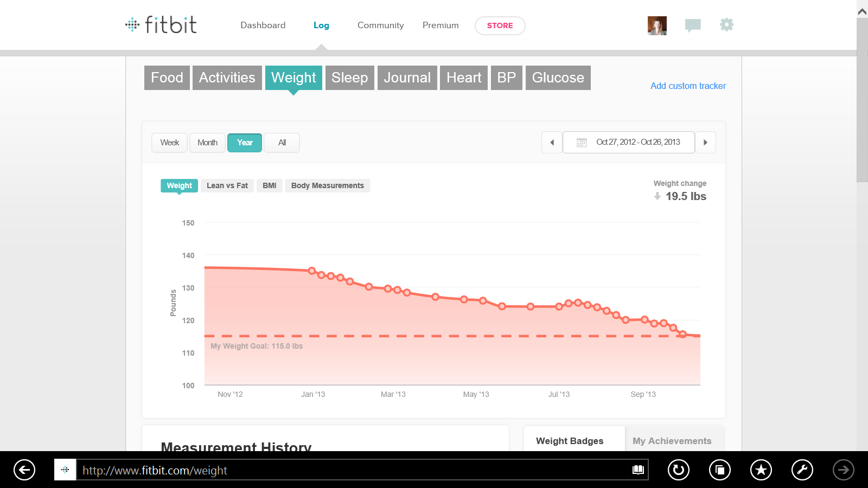
Task: Click the last chart data point on goal line
Action: coord(683,335)
